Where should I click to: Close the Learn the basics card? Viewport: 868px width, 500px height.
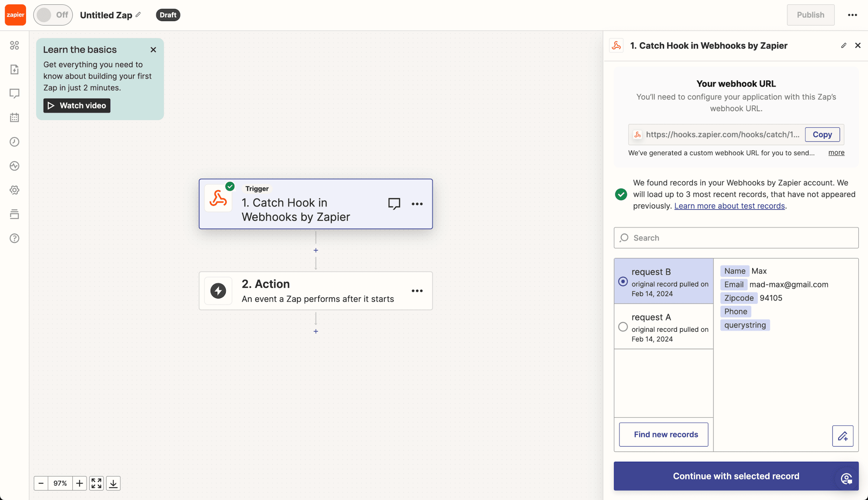pyautogui.click(x=153, y=50)
